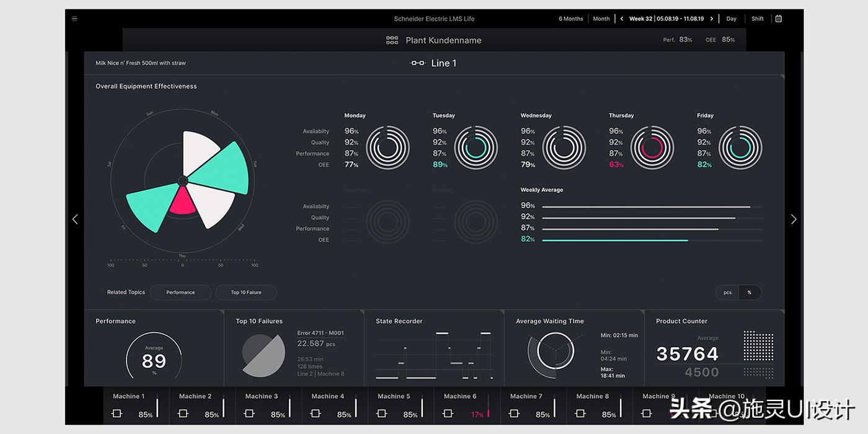Image resolution: width=868 pixels, height=434 pixels.
Task: Click the State Recorder timeline chart
Action: click(x=435, y=356)
